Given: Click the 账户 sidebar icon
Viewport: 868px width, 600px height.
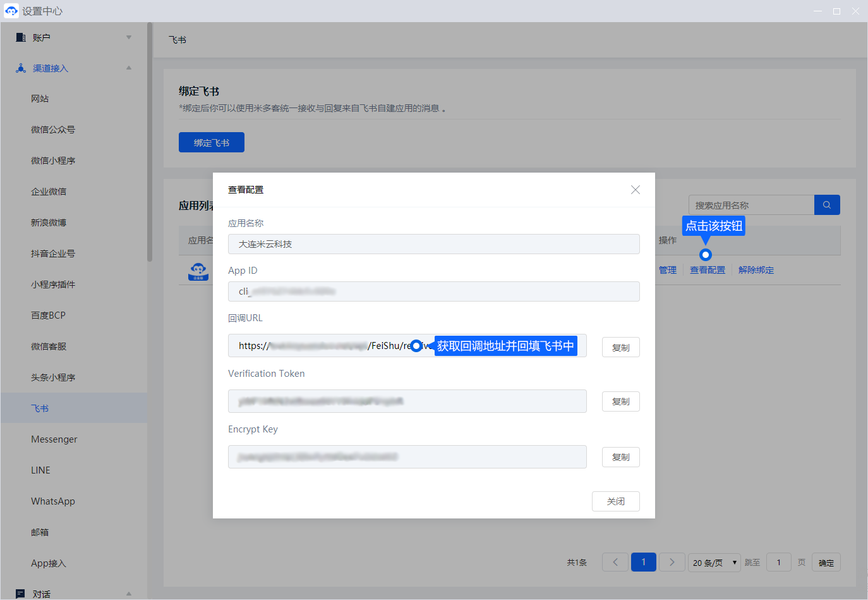Looking at the screenshot, I should pos(21,37).
